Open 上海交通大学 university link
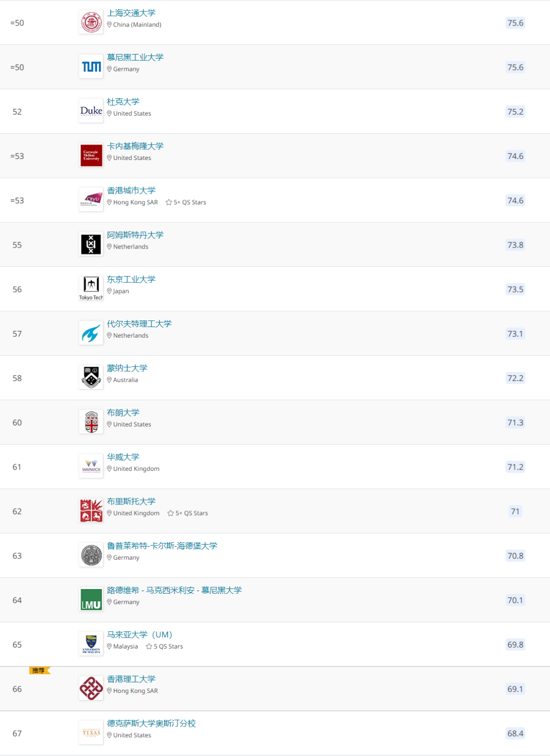Image resolution: width=550 pixels, height=756 pixels. tap(131, 13)
